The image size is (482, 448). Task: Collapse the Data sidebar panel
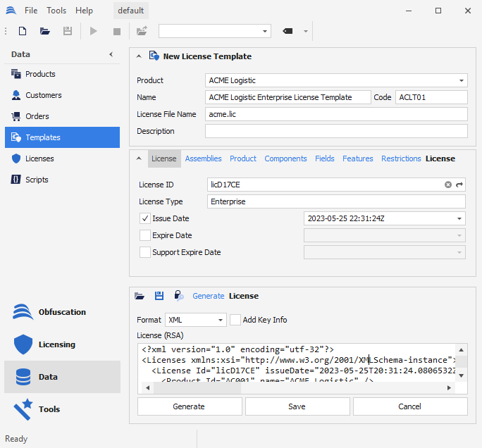(111, 54)
